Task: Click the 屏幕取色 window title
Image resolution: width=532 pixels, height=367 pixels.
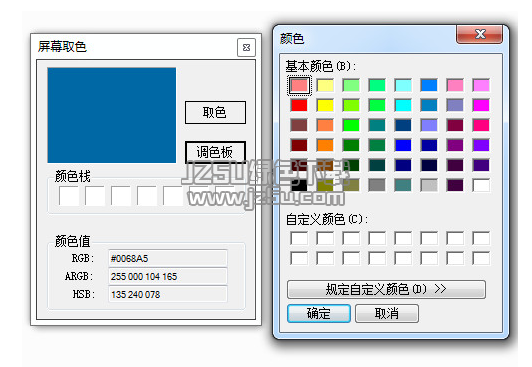Action: coord(62,46)
